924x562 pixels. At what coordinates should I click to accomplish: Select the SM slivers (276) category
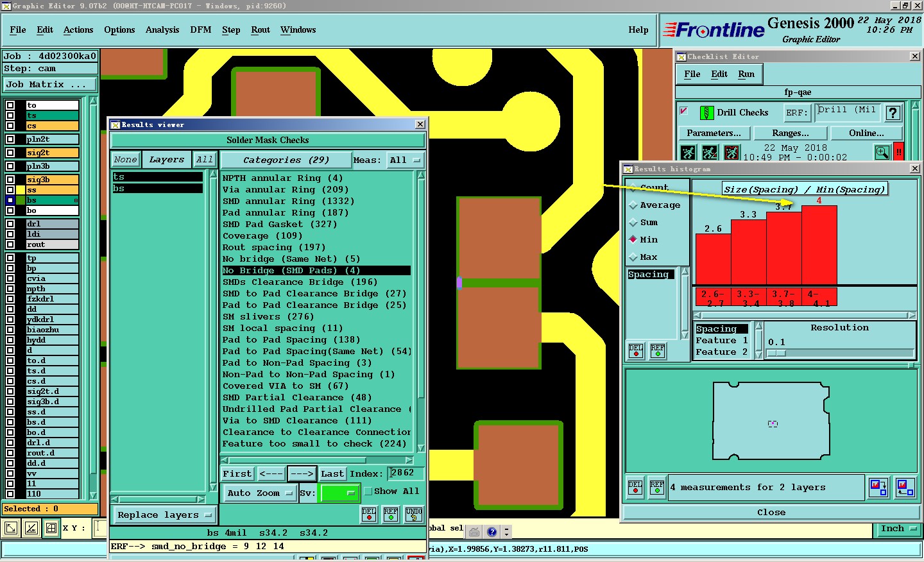pos(268,316)
